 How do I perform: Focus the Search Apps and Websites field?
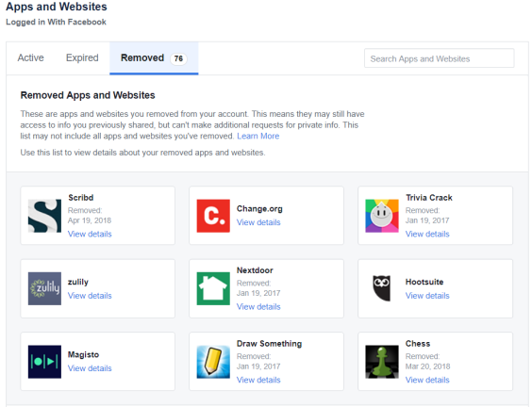click(x=439, y=58)
